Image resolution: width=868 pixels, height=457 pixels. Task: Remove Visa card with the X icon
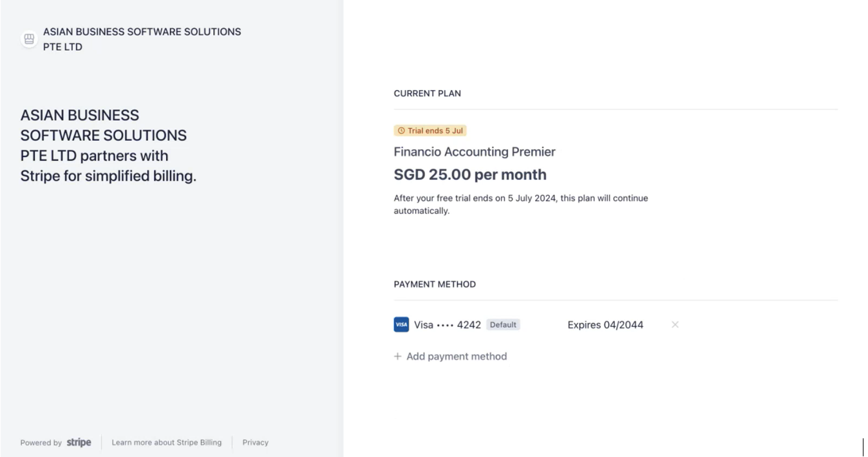pos(675,324)
